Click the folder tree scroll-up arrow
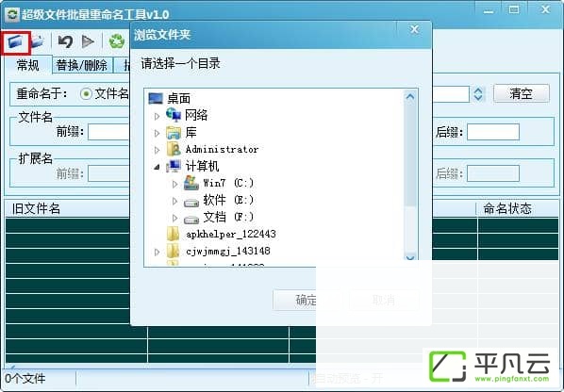The height and width of the screenshot is (392, 564). 410,97
